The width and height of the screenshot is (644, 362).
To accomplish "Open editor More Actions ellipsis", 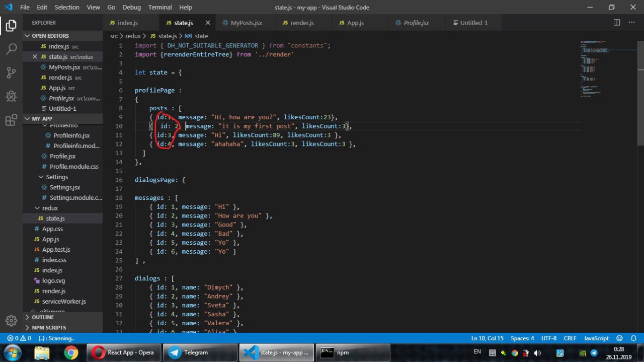I will click(x=631, y=23).
